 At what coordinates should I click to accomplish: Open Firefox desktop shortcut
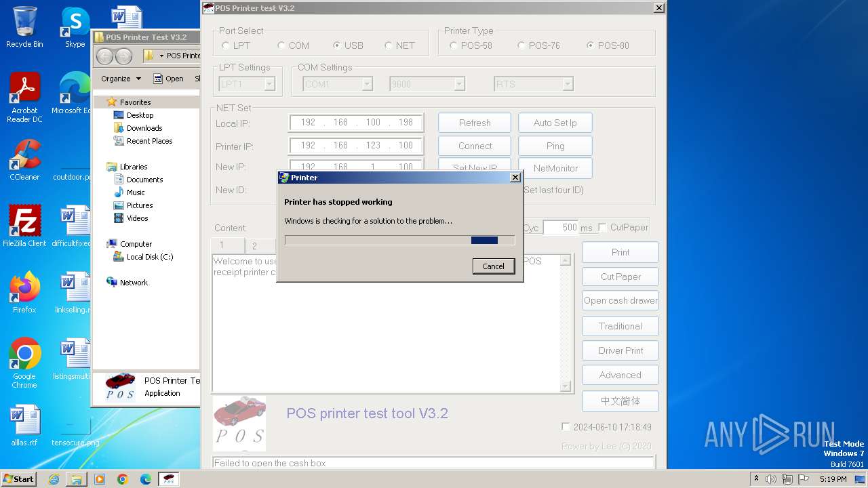pos(24,293)
